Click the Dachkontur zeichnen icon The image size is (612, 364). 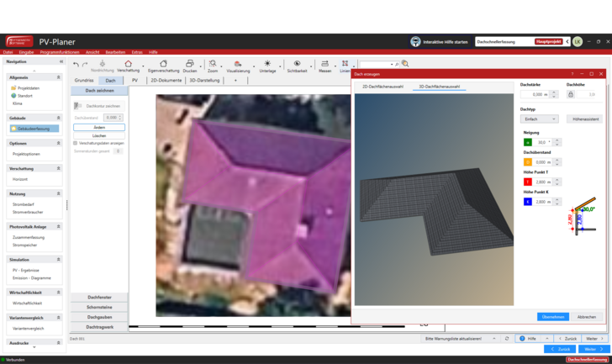pyautogui.click(x=76, y=106)
